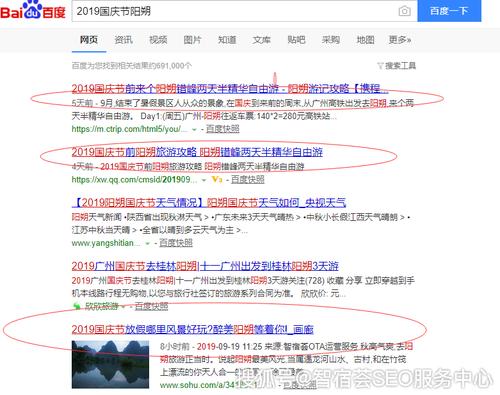Click the 欣欣旅游 source name
The image size is (500, 395).
pyautogui.click(x=101, y=306)
